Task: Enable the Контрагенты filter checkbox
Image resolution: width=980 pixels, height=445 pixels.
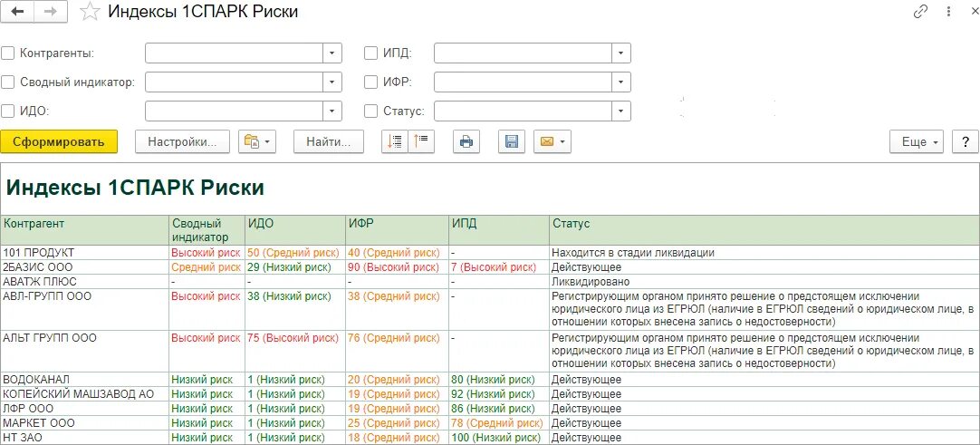Action: coord(7,53)
